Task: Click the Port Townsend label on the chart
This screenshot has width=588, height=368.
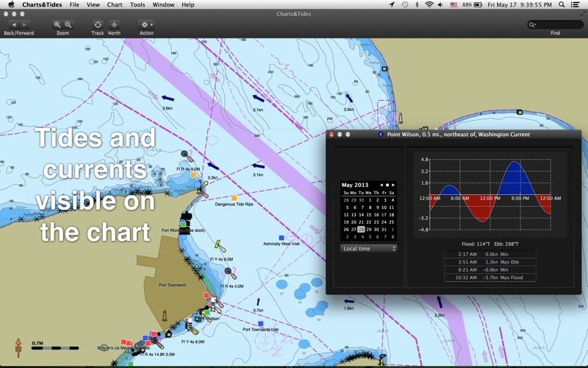Action: (172, 285)
